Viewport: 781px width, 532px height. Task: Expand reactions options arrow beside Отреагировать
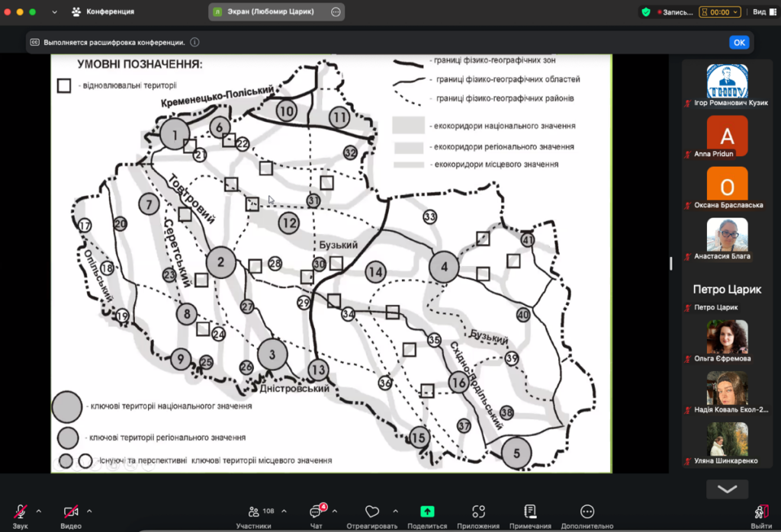(395, 511)
